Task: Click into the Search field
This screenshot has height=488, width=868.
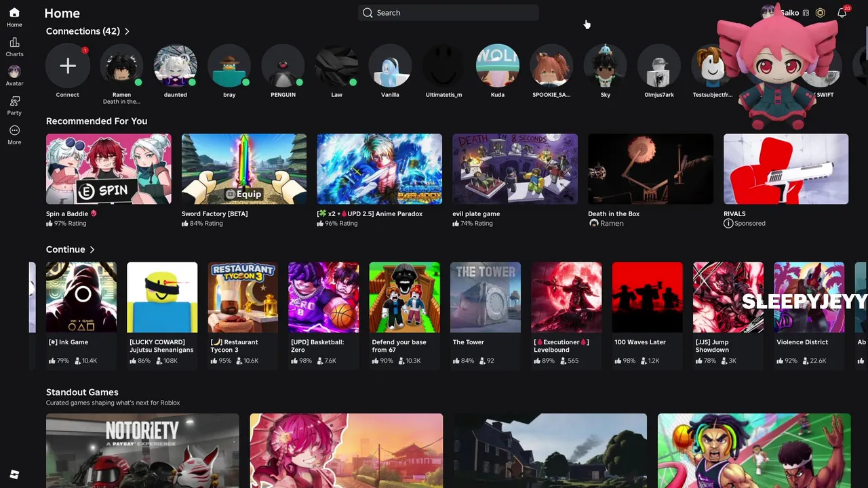Action: pyautogui.click(x=449, y=13)
